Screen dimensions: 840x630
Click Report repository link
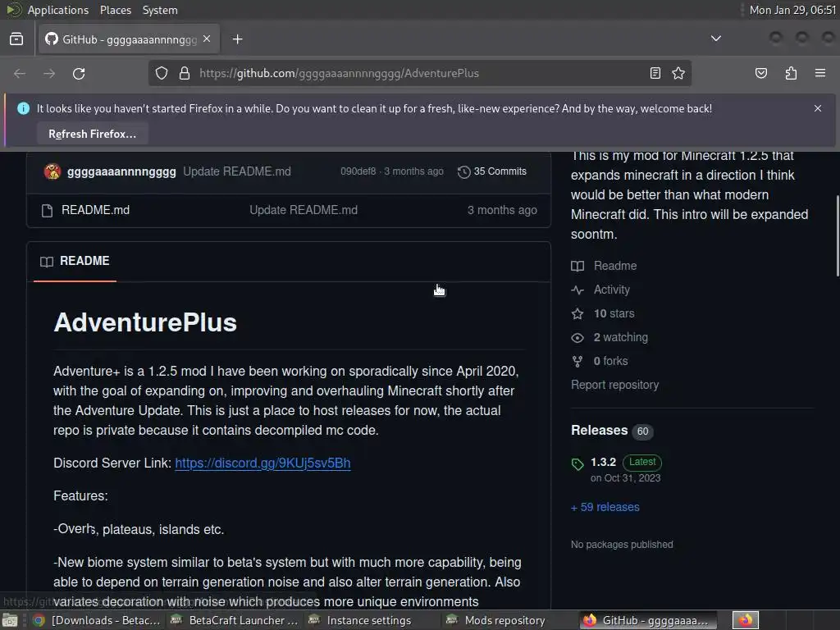click(x=614, y=385)
